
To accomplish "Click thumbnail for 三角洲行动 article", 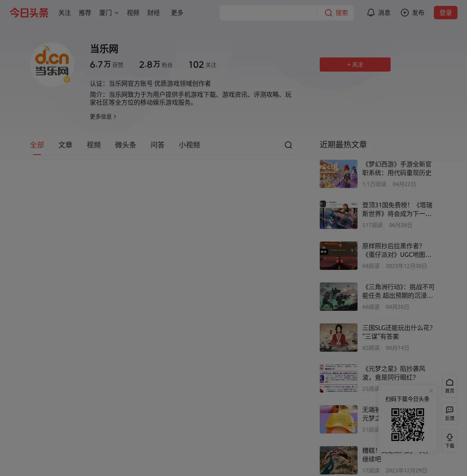I will 339,297.
